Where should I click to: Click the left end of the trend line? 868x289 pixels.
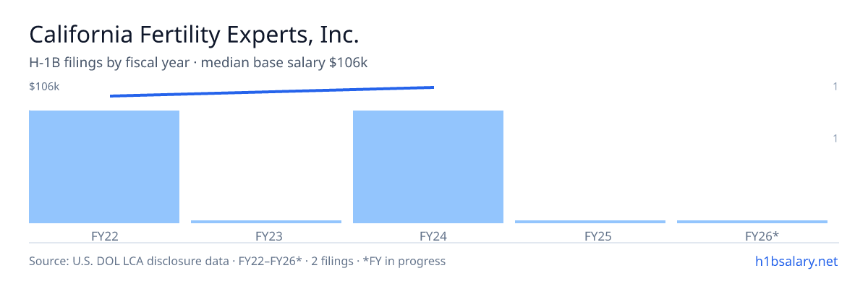[x=111, y=96]
